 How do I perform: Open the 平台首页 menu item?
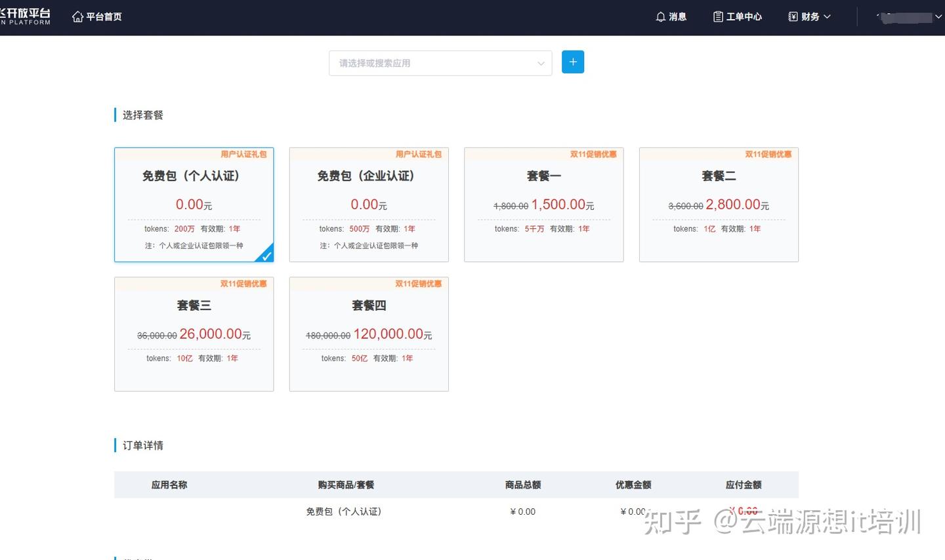coord(102,16)
